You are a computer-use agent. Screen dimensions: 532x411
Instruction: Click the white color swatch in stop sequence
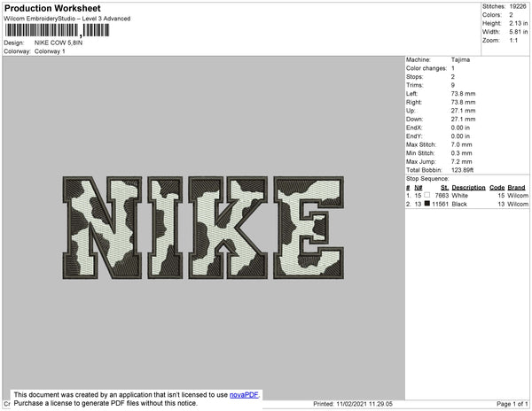point(427,195)
